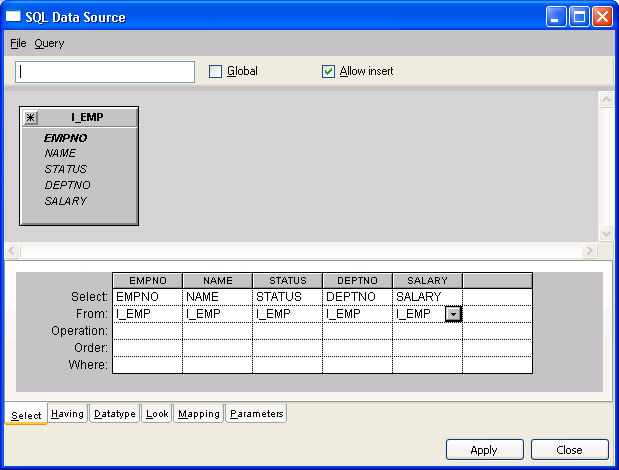Screen dimensions: 619x470
Task: Select the Mapping tab
Action: [x=198, y=414]
